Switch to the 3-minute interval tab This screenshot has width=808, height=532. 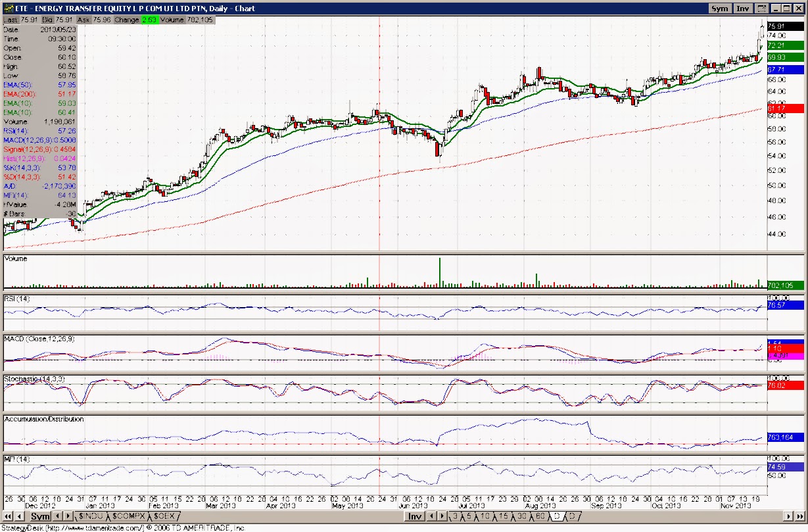tap(454, 517)
